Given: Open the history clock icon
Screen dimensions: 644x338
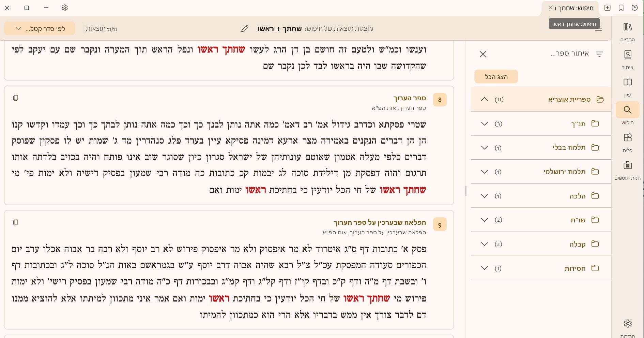Looking at the screenshot, I should tap(634, 8).
